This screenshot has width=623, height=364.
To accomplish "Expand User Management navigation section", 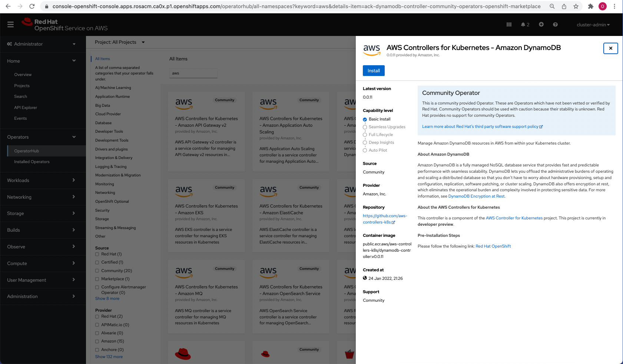I will click(43, 280).
